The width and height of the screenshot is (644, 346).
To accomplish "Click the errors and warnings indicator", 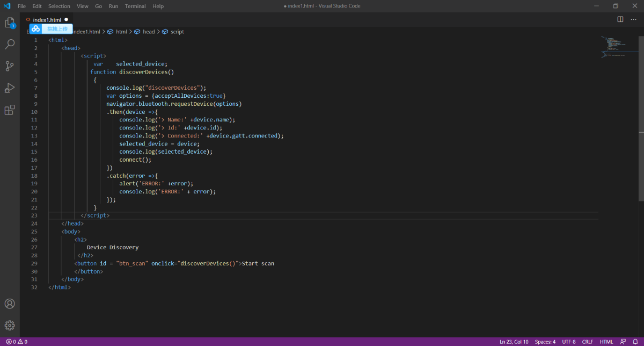I will [17, 342].
